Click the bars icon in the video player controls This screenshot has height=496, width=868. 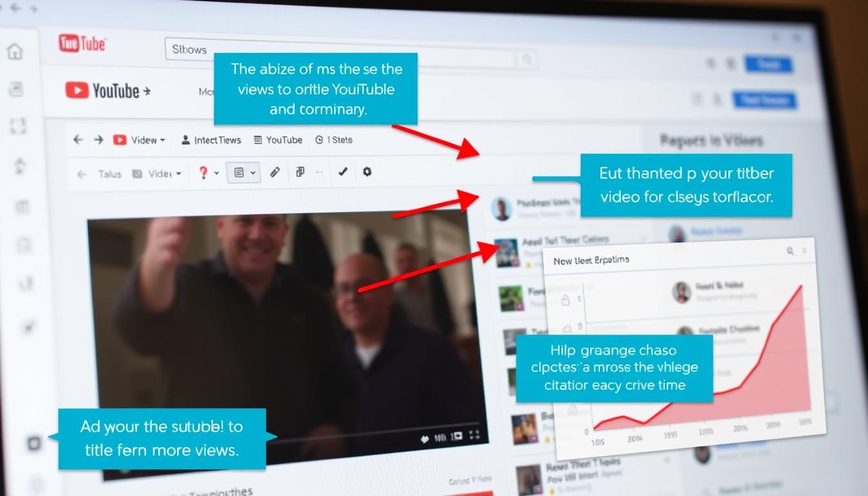coord(442,437)
